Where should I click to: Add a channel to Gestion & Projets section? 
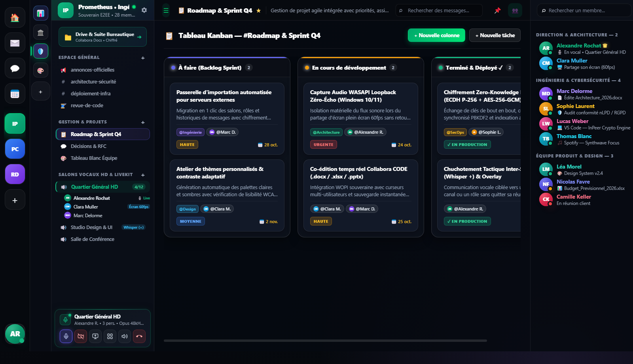point(143,122)
